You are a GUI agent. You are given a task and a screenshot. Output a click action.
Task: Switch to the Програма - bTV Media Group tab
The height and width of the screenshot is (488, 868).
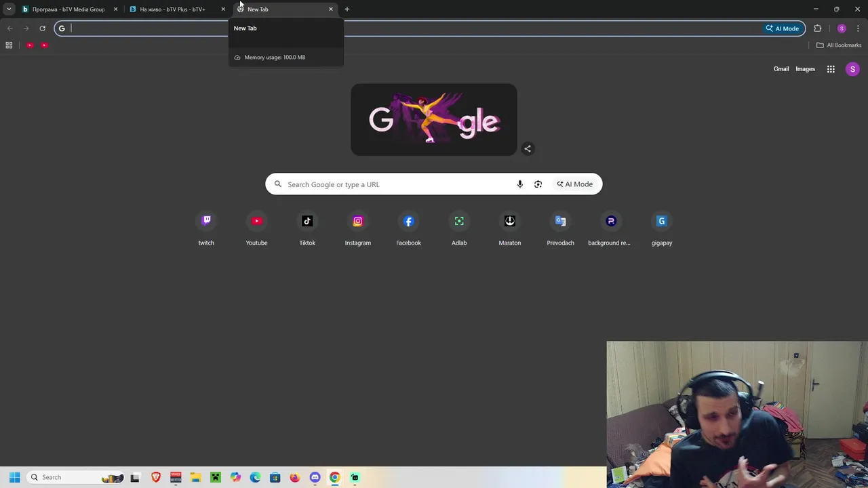click(x=68, y=9)
